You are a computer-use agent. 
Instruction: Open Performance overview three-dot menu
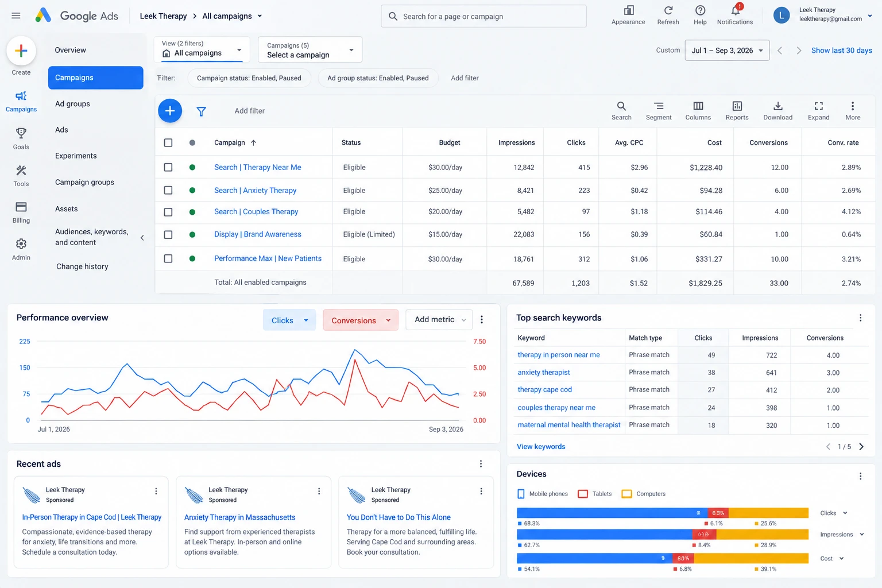[x=482, y=320]
